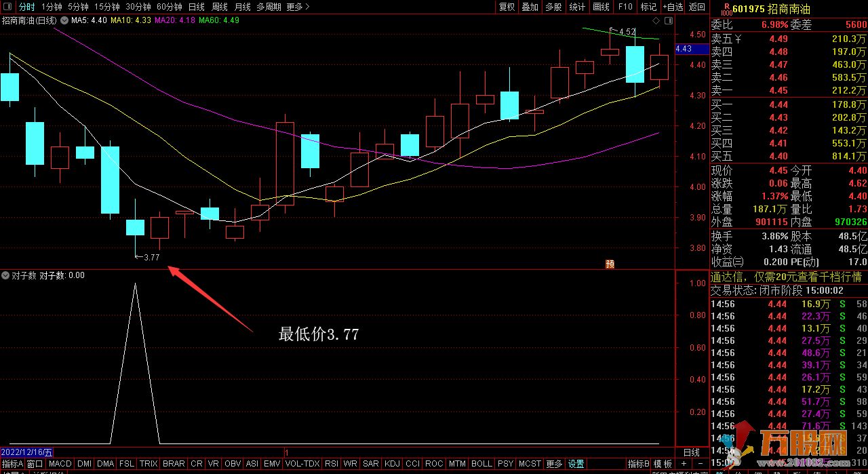Switch to 日线 daily chart

point(197,7)
